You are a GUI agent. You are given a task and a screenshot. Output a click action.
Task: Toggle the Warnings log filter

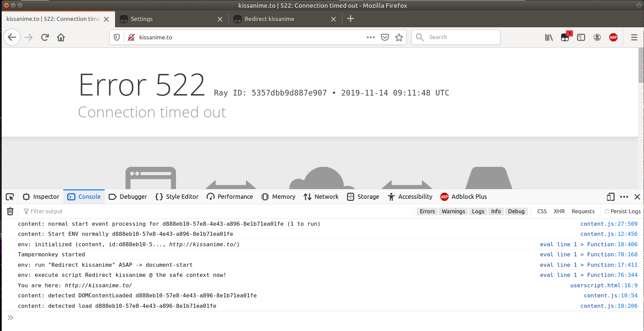[453, 211]
